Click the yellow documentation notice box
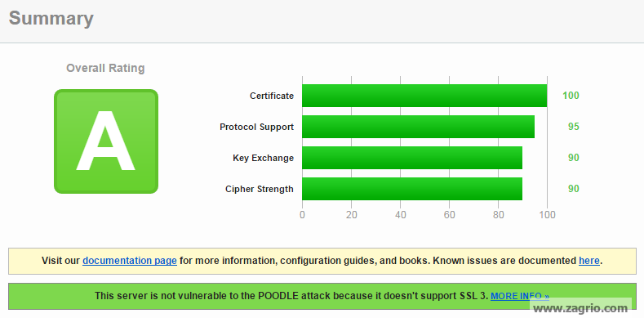This screenshot has height=318, width=644. pyautogui.click(x=322, y=261)
